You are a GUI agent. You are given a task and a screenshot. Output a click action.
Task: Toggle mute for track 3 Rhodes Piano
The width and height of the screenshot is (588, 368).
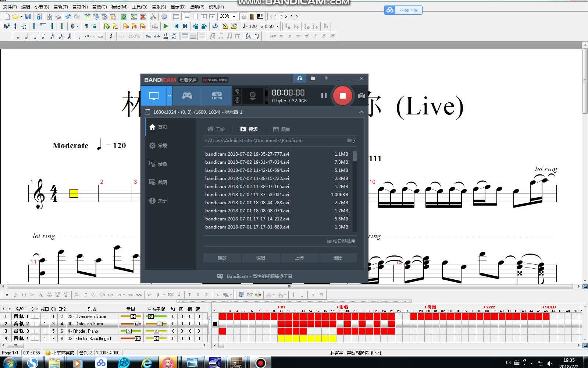(37, 331)
